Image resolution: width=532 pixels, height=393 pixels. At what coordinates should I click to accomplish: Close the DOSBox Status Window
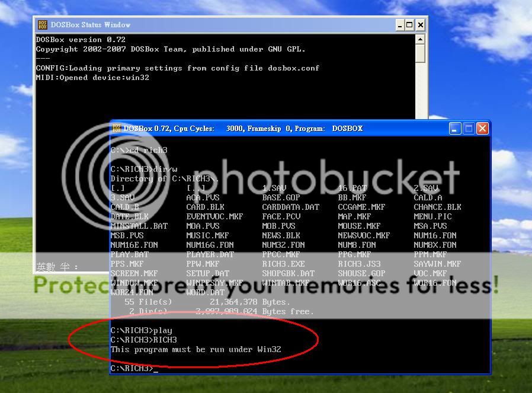pos(420,25)
